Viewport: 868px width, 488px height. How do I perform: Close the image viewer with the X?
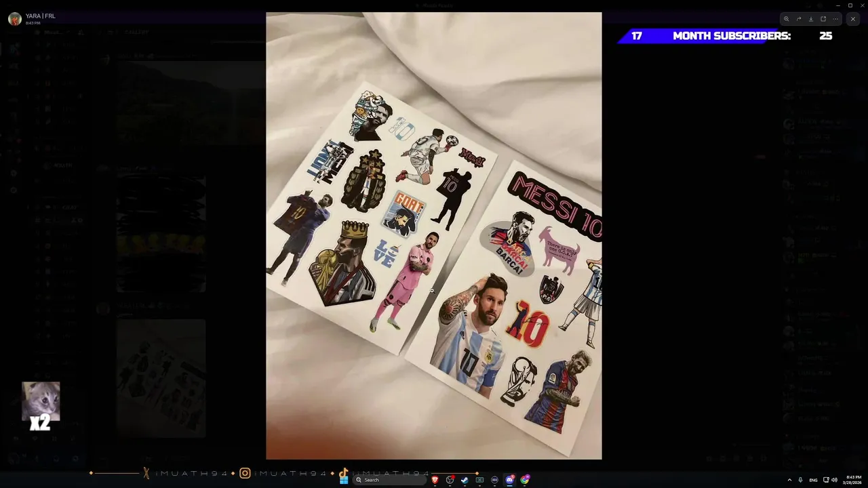click(x=853, y=19)
